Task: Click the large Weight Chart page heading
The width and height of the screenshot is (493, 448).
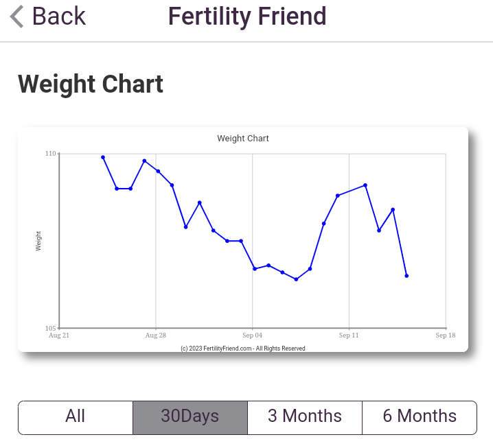Action: tap(91, 84)
